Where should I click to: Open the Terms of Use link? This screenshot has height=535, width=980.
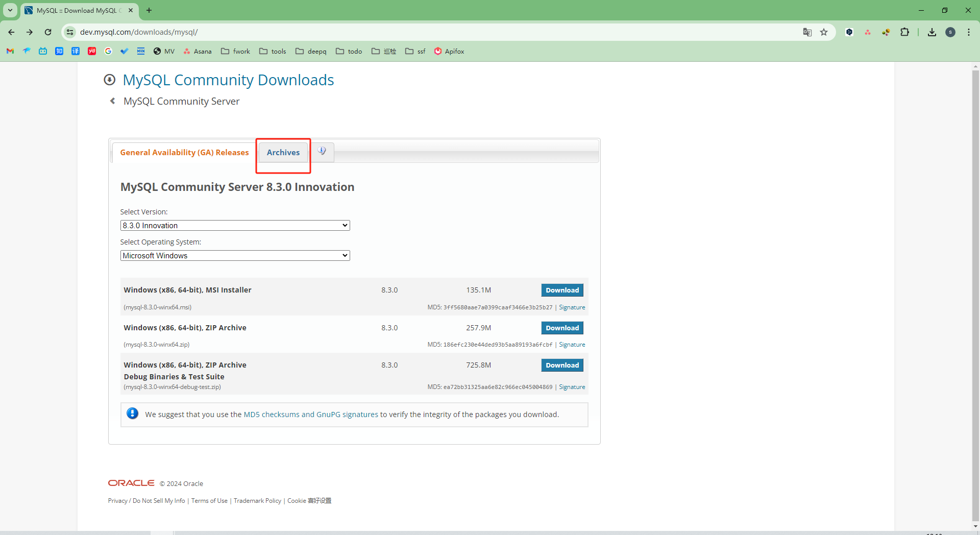209,501
